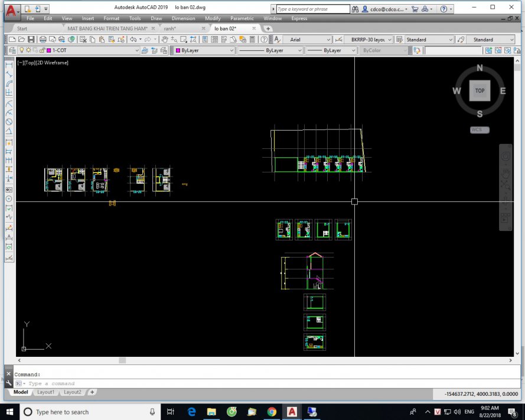Open the Modify menu
The width and height of the screenshot is (525, 420).
coord(213,18)
